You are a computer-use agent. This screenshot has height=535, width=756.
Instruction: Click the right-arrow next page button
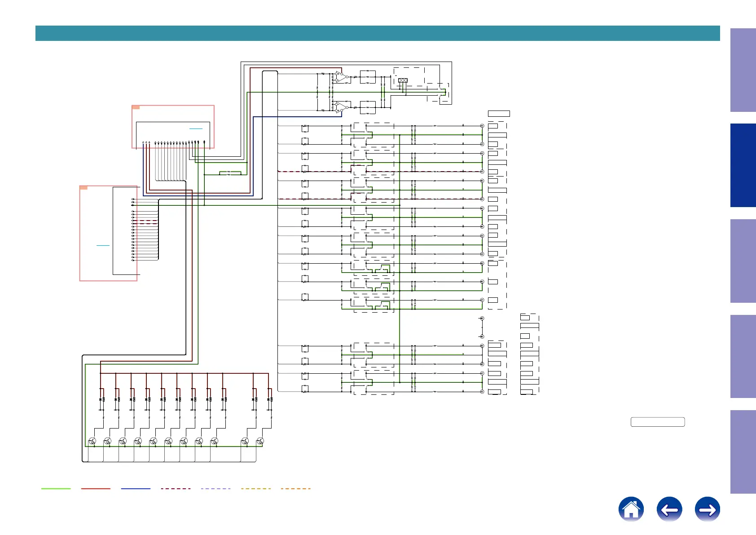[x=708, y=509]
